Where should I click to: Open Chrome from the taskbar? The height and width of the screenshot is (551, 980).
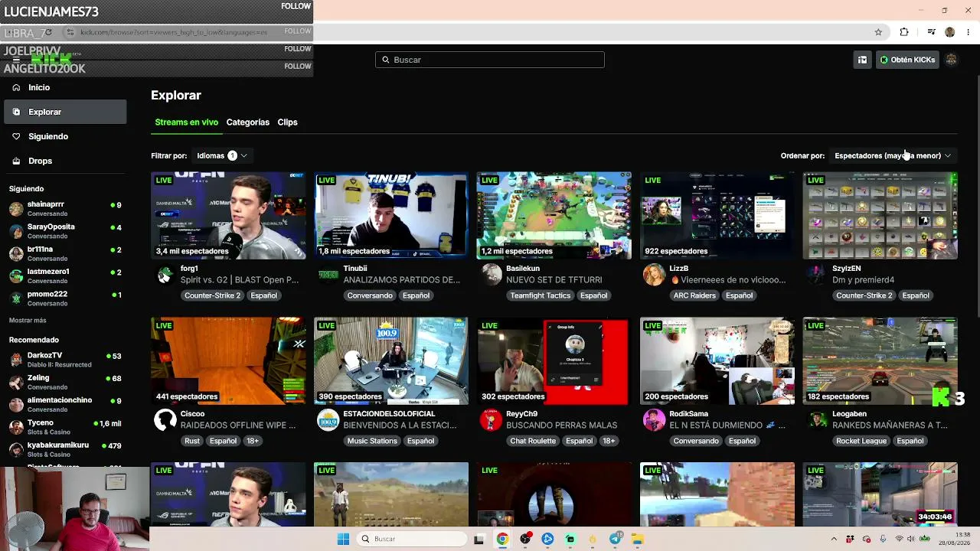(x=502, y=539)
